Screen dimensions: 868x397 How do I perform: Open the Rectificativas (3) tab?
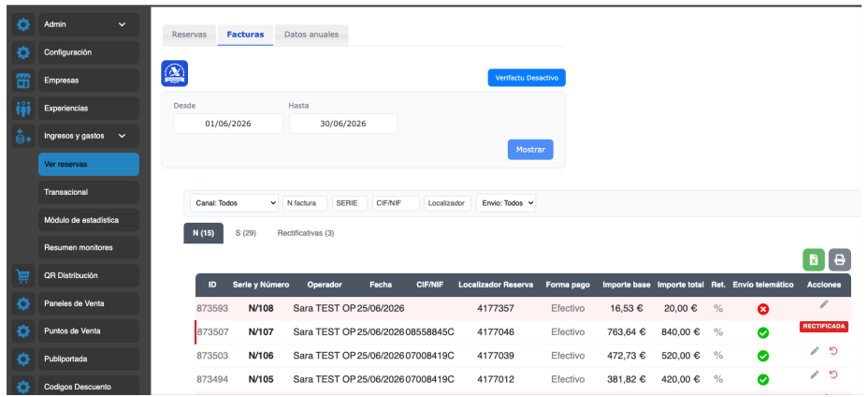coord(306,233)
